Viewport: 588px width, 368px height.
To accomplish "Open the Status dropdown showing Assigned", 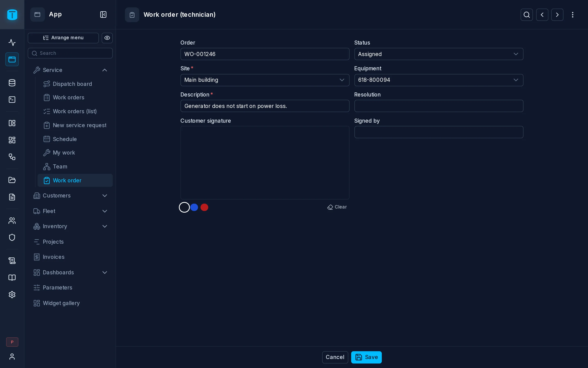I will coord(439,54).
